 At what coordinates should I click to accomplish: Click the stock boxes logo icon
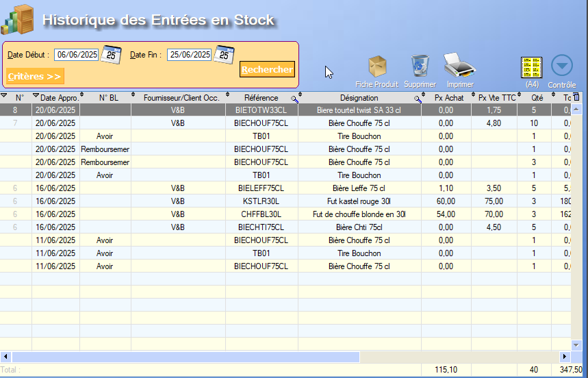click(x=18, y=19)
